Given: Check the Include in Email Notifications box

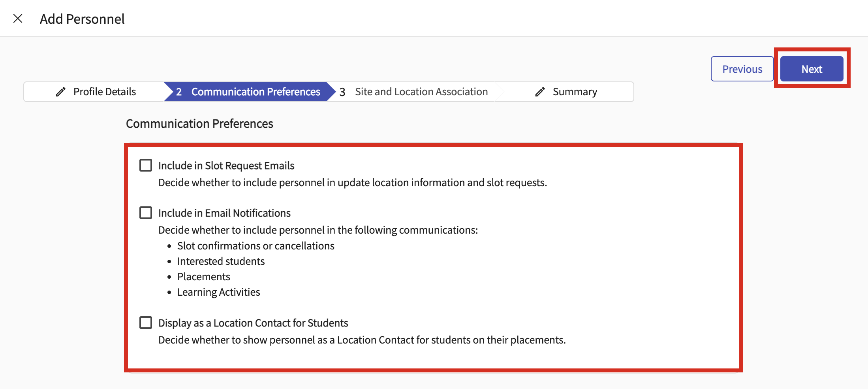Looking at the screenshot, I should (x=146, y=213).
